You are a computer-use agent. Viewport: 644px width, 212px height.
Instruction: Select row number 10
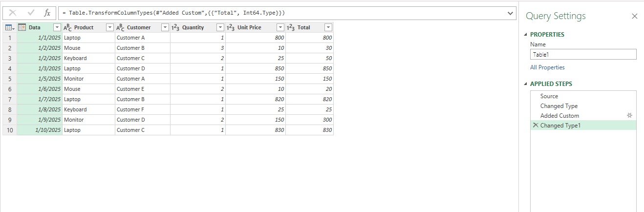(x=10, y=130)
